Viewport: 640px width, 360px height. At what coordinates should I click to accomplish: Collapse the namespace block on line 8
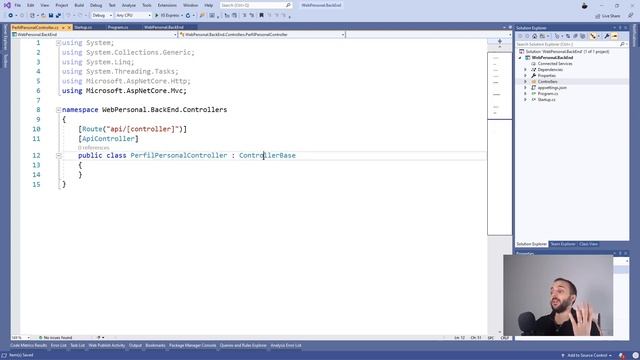tap(58, 110)
